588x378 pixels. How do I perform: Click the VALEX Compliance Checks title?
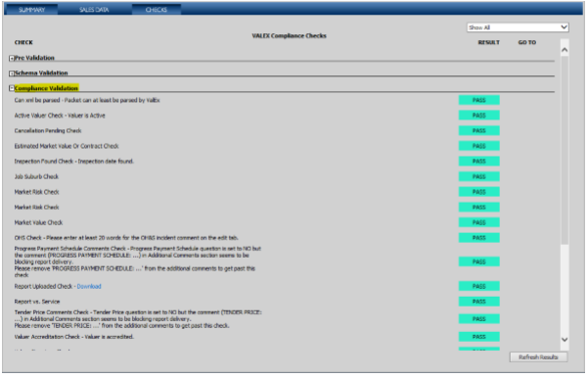point(289,35)
